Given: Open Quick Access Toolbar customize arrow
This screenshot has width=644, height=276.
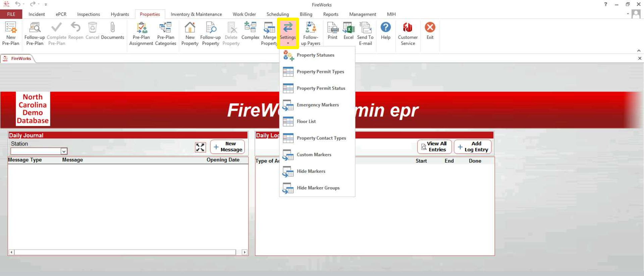Looking at the screenshot, I should (46, 4).
